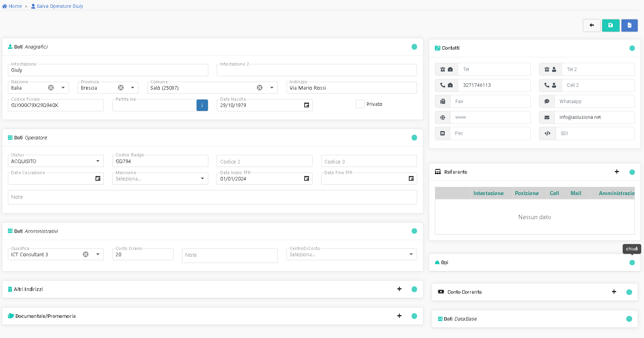Toggle the Dpi panel green dot
Viewport: 644px width, 338px height.
632,263
